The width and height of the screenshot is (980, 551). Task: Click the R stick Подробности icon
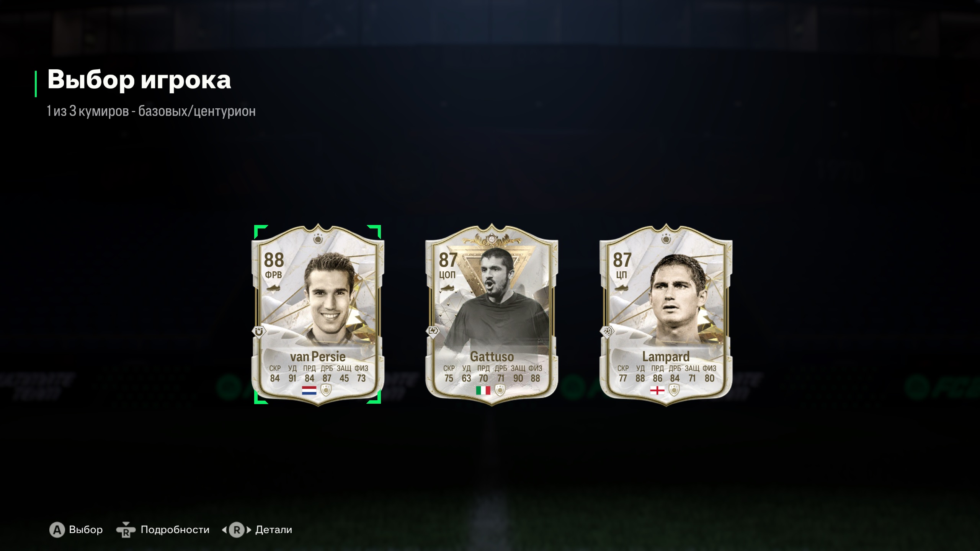(x=126, y=530)
